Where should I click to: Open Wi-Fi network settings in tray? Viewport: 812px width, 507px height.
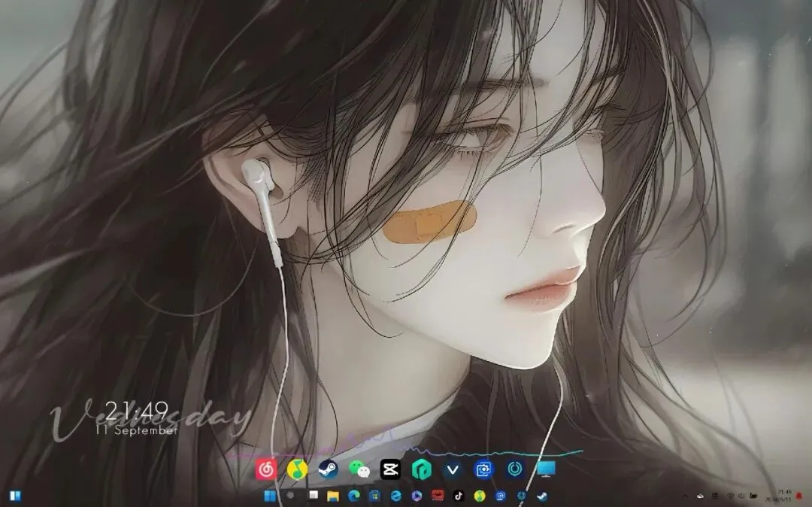click(x=731, y=496)
